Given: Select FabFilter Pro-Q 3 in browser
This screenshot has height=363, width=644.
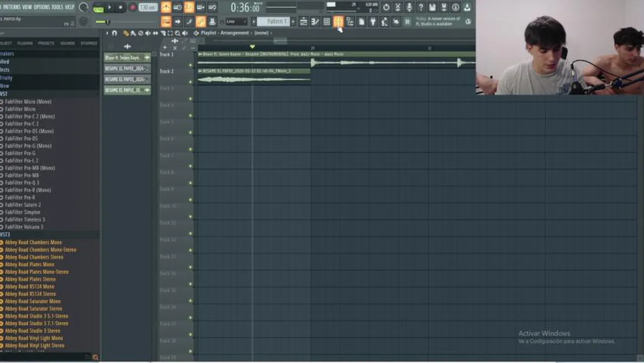Looking at the screenshot, I should pyautogui.click(x=22, y=183).
